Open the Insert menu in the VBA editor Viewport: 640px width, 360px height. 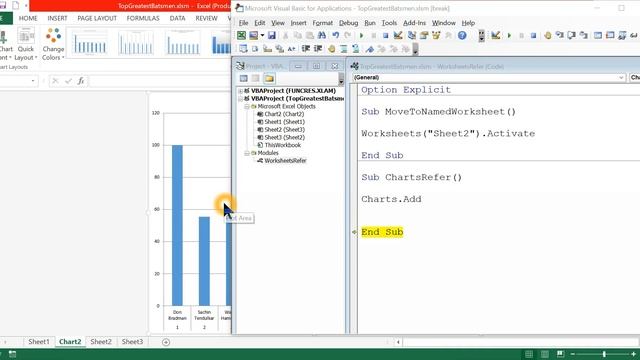tap(298, 23)
